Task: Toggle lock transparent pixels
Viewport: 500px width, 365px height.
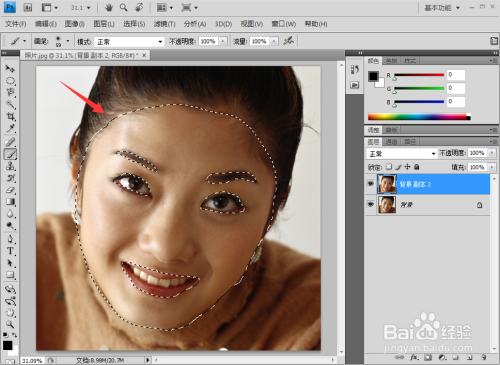Action: (x=389, y=167)
